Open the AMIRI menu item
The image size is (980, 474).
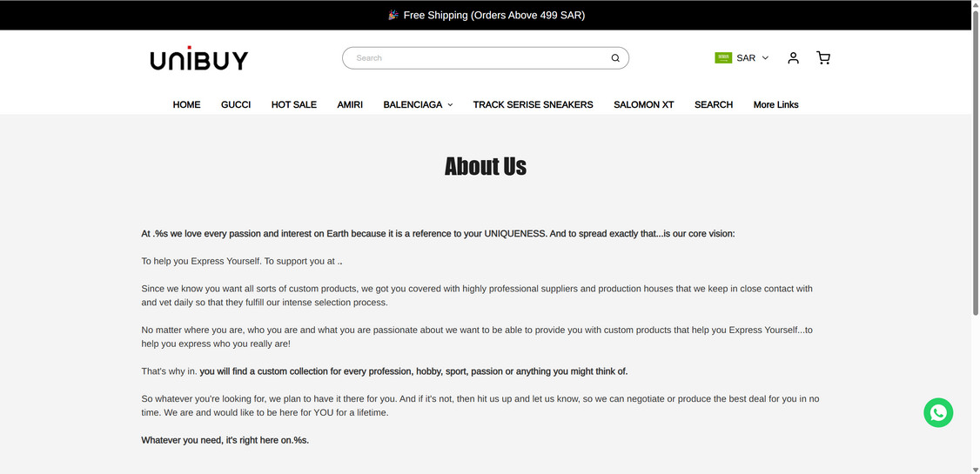pos(350,105)
